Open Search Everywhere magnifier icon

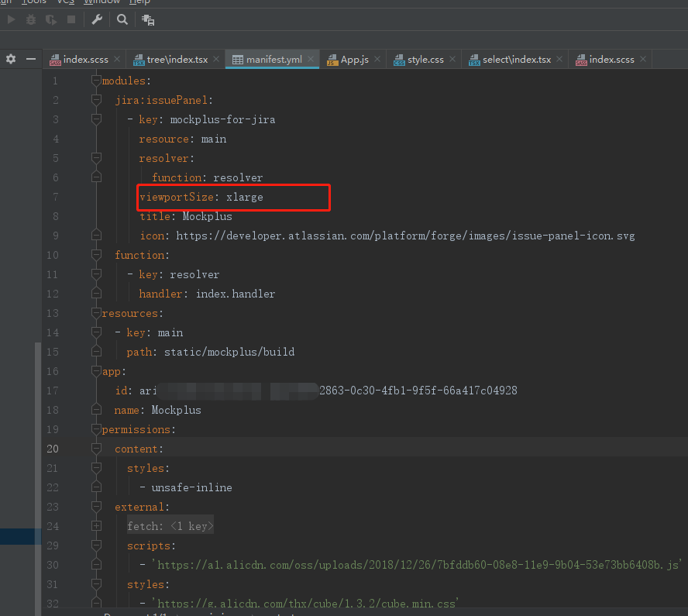pyautogui.click(x=122, y=19)
